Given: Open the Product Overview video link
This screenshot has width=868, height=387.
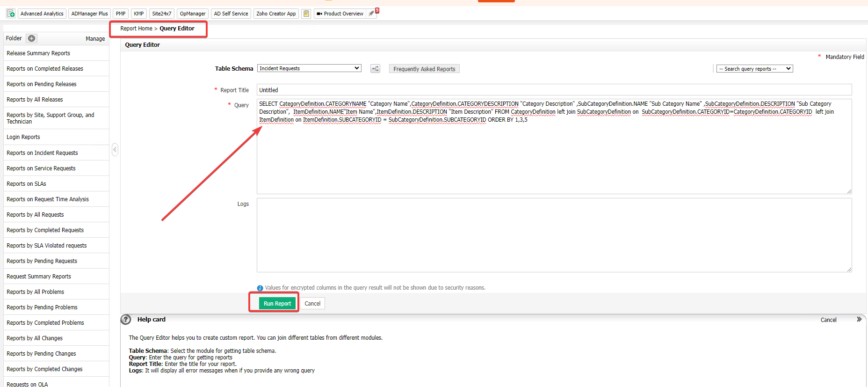Looking at the screenshot, I should pyautogui.click(x=340, y=14).
